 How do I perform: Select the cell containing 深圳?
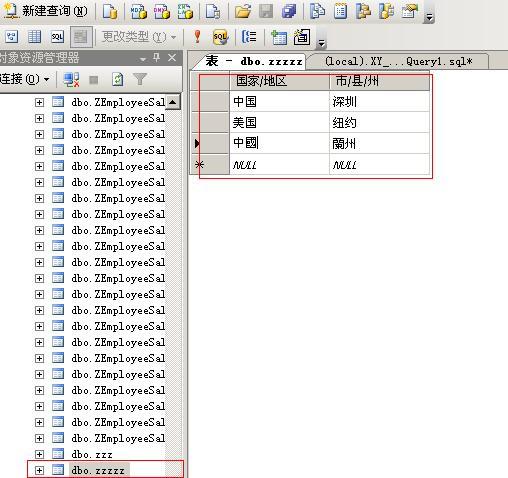pyautogui.click(x=379, y=101)
